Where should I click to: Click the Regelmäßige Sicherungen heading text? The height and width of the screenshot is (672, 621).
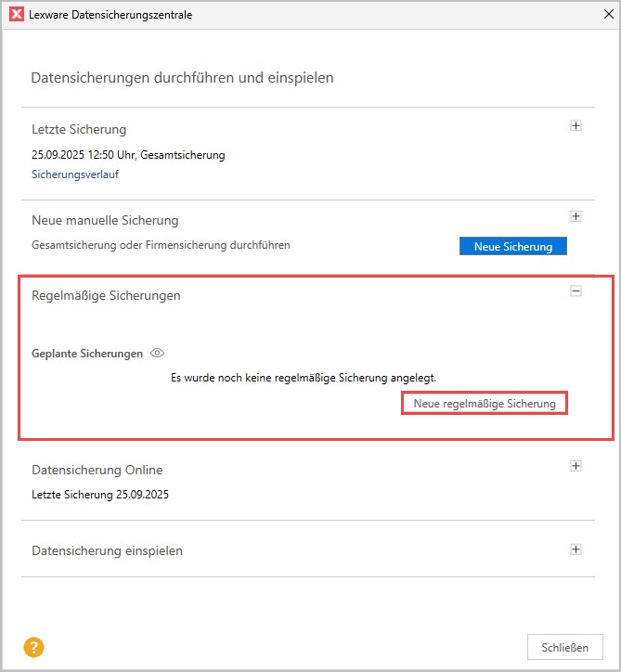[x=106, y=296]
